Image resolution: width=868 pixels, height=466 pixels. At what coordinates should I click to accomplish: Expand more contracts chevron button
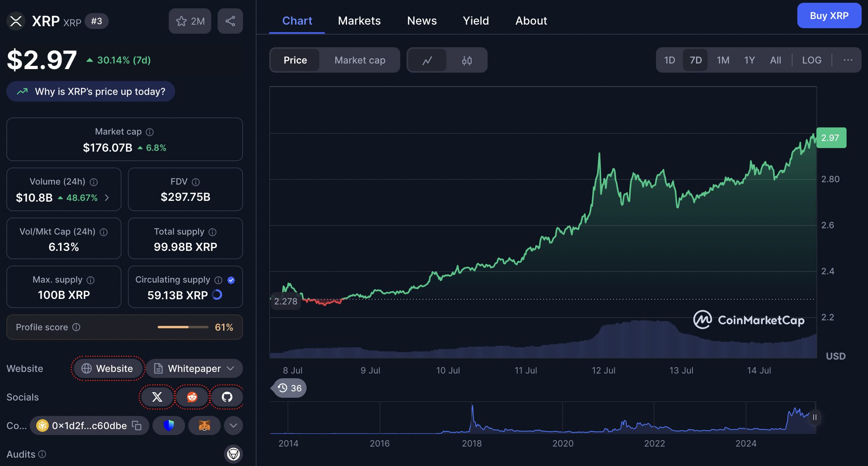(233, 426)
